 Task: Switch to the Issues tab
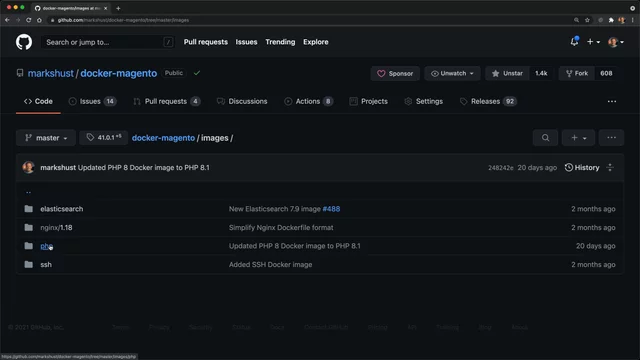pos(92,101)
